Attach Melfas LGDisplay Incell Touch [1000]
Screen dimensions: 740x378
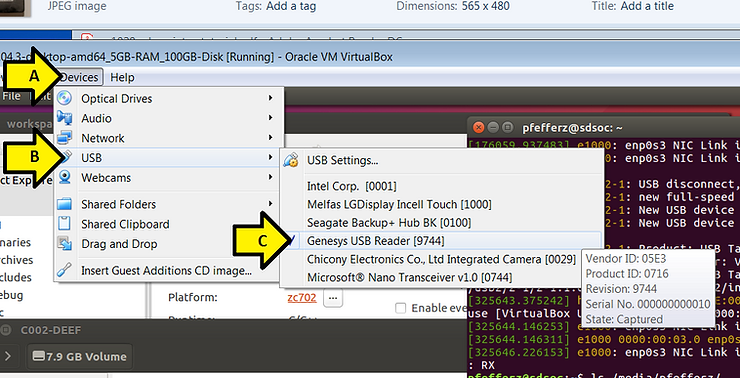(x=441, y=204)
